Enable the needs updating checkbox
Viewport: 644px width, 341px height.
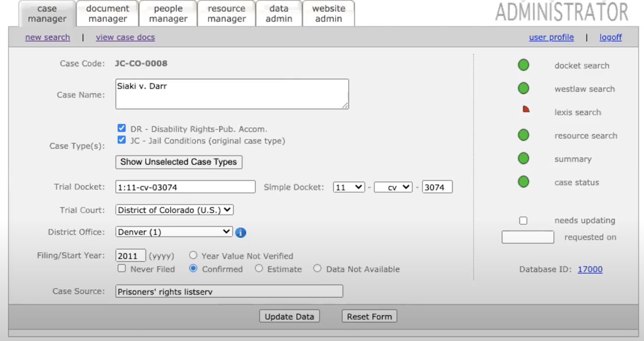click(x=523, y=221)
